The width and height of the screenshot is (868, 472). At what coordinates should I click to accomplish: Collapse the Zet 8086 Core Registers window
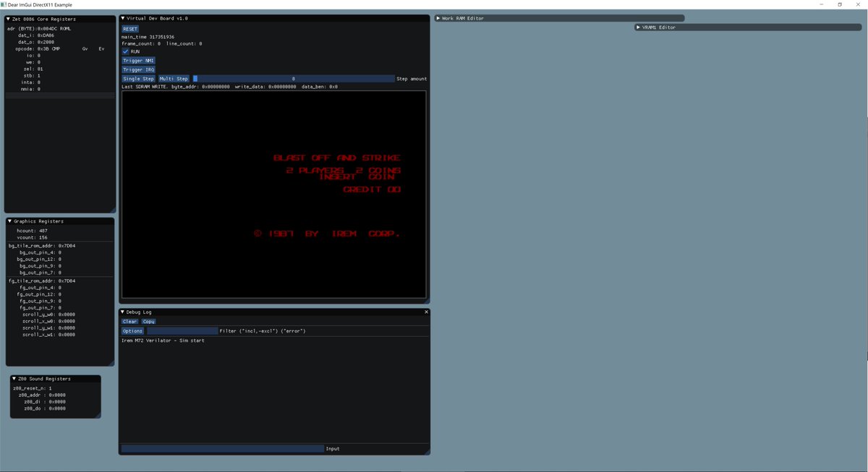(9, 19)
